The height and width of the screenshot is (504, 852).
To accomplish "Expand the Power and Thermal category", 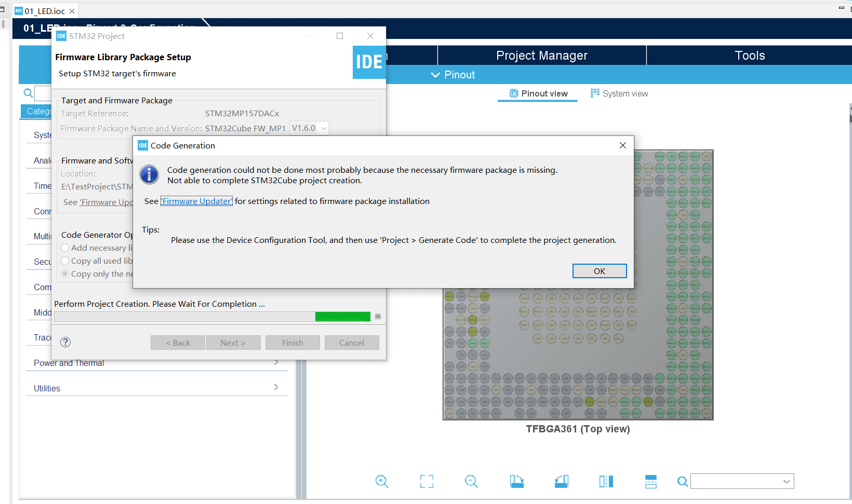I will 156,363.
